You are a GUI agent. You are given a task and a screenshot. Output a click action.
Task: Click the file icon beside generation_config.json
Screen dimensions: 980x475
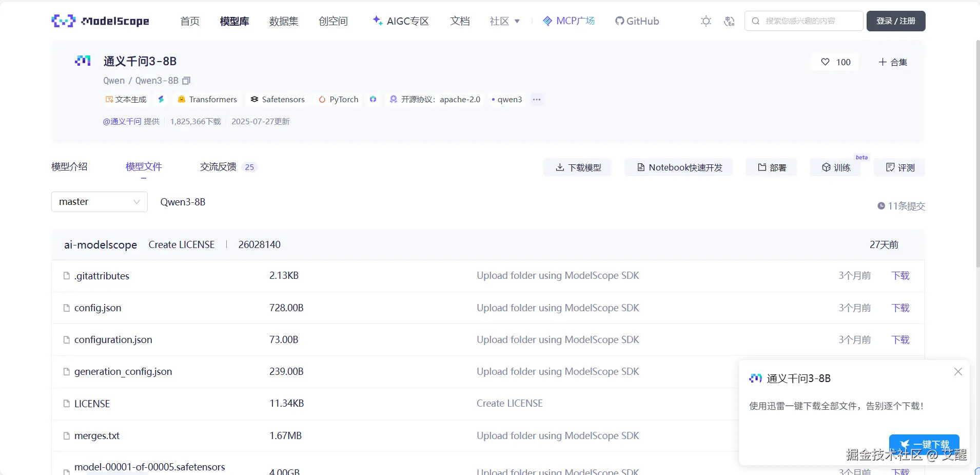click(66, 371)
